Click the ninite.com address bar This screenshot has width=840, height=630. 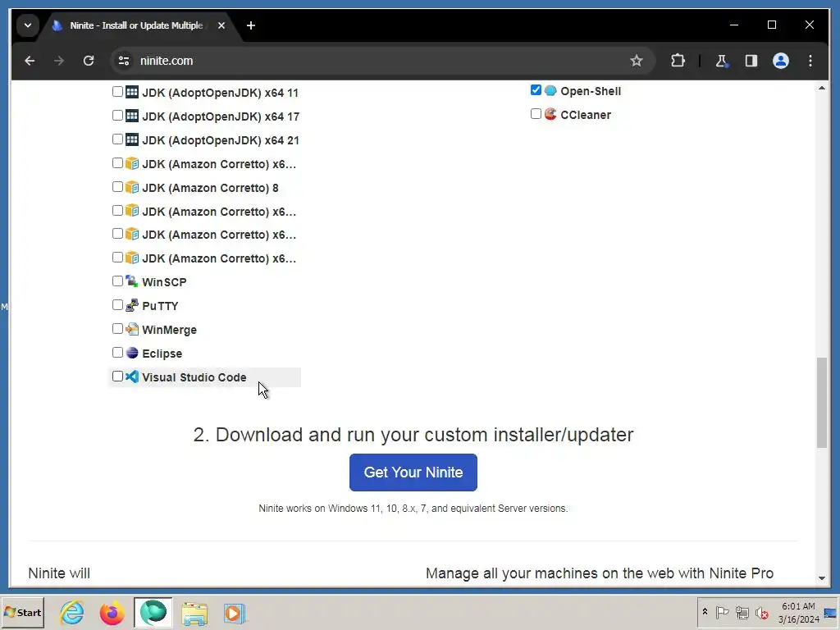(x=382, y=61)
